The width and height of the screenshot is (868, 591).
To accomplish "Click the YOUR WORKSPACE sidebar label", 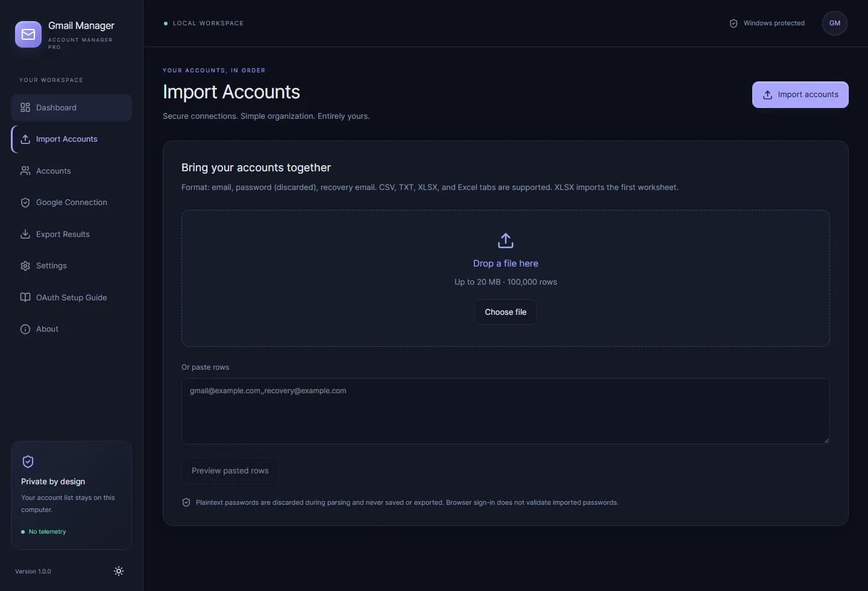I will [x=51, y=80].
